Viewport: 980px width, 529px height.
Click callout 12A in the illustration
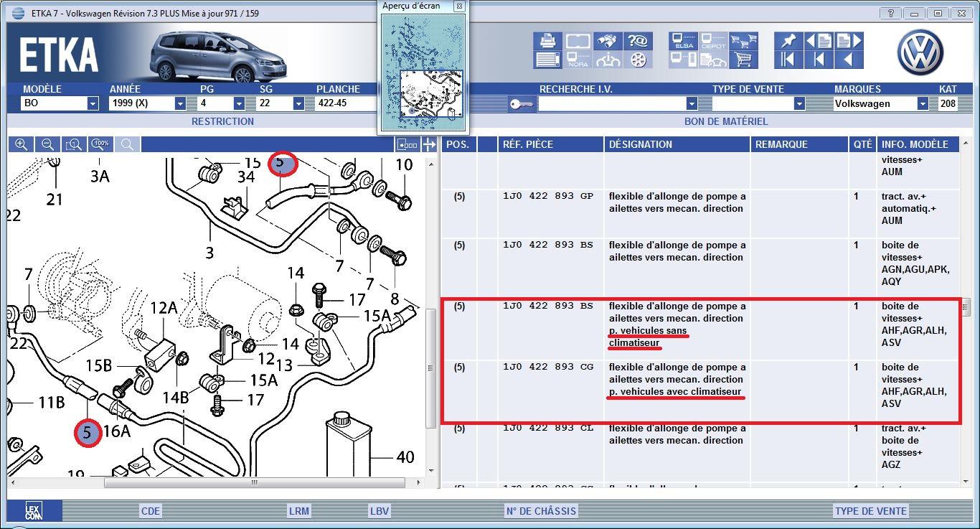(x=164, y=308)
